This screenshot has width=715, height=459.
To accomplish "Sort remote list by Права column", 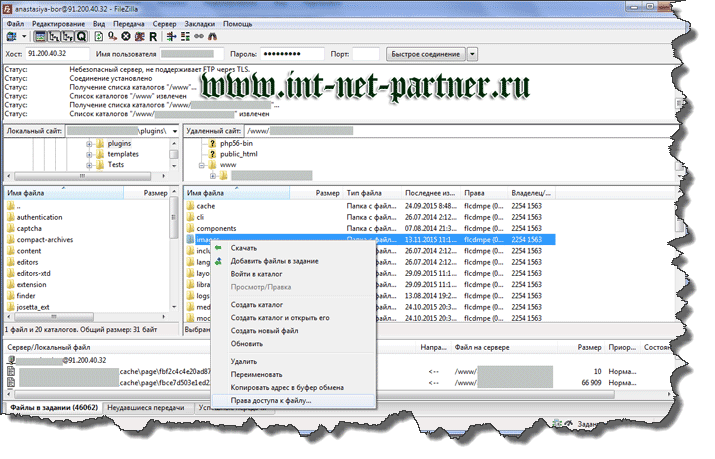I will pyautogui.click(x=483, y=193).
